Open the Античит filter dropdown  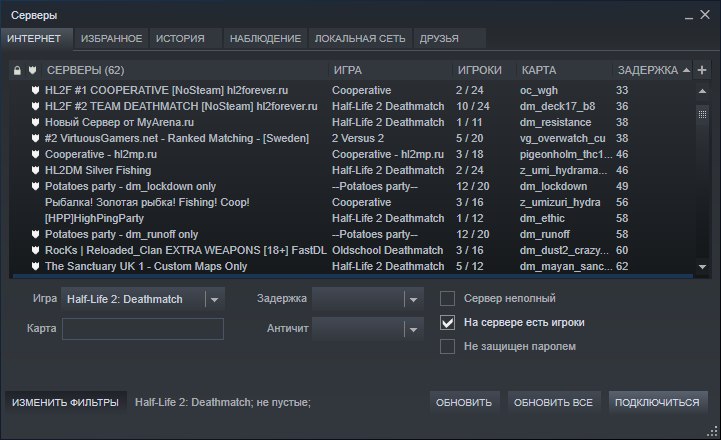tap(367, 329)
